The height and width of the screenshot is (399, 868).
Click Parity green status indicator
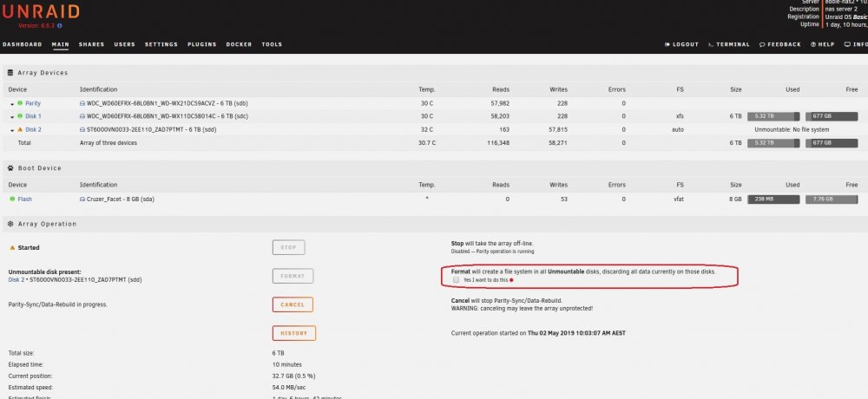click(20, 103)
